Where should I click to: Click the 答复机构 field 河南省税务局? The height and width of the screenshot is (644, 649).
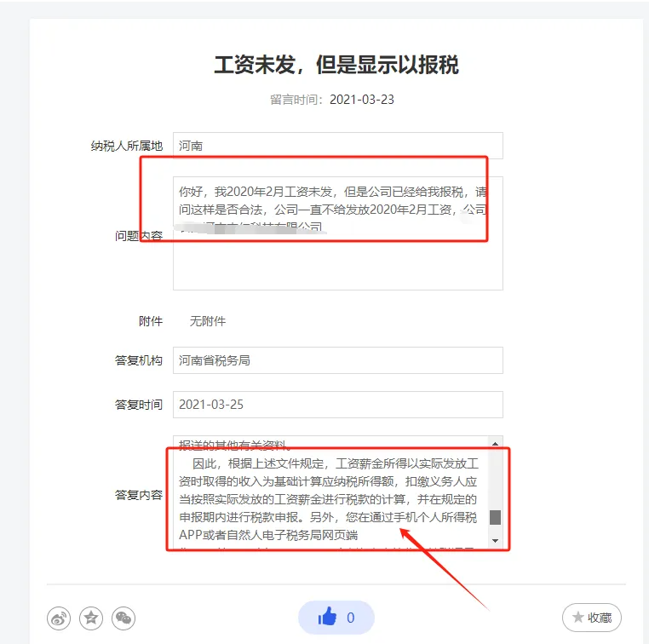338,360
